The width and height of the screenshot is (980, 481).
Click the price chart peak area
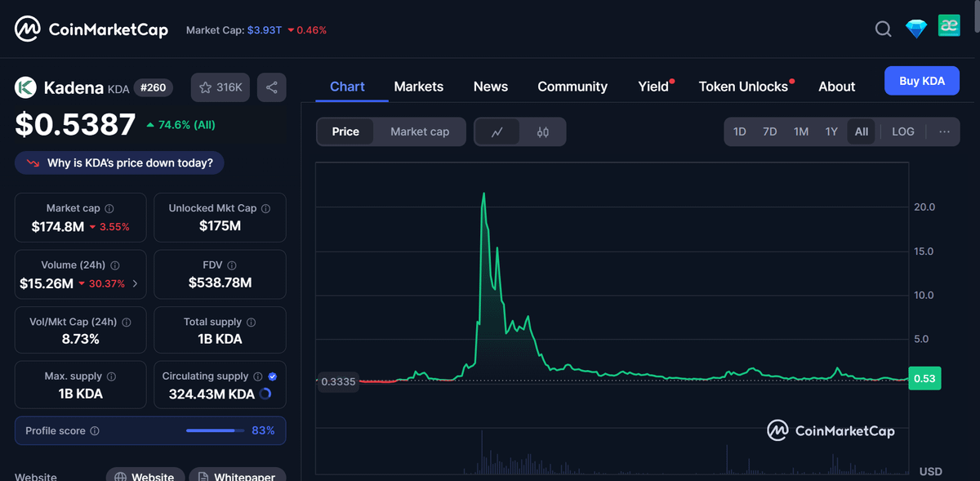pyautogui.click(x=484, y=196)
